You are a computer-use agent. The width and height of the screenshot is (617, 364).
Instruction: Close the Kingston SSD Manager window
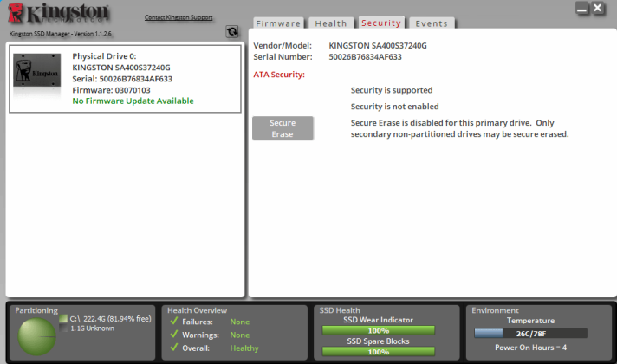point(598,9)
